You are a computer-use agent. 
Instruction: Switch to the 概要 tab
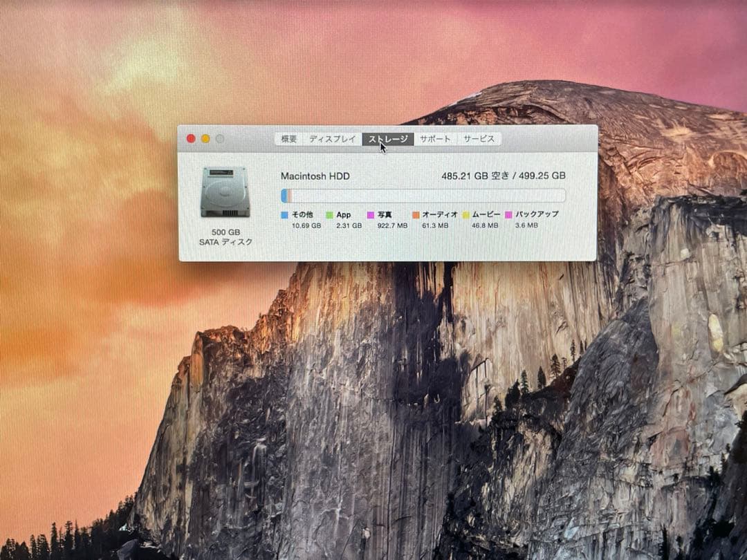point(288,138)
